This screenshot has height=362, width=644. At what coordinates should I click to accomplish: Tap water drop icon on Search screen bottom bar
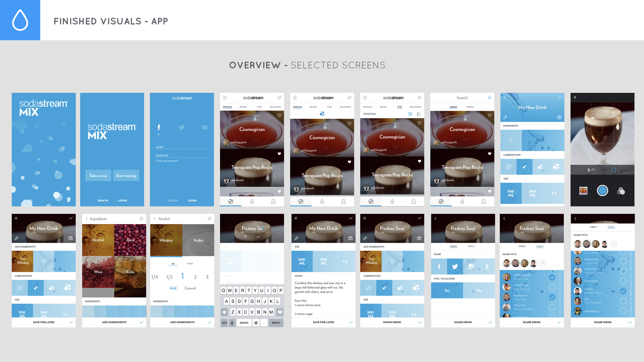click(x=462, y=201)
